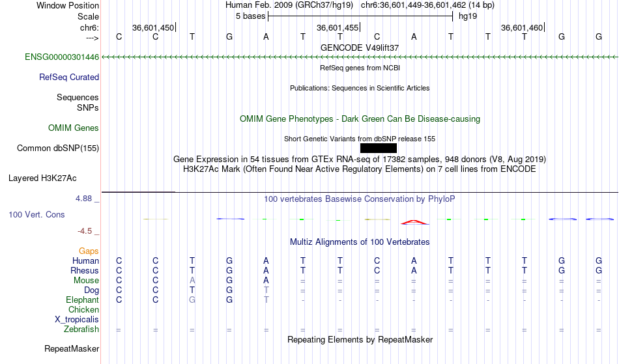Click 'Repeating Elements by RepeatMasker' title
The image size is (619, 364).
pos(360,340)
